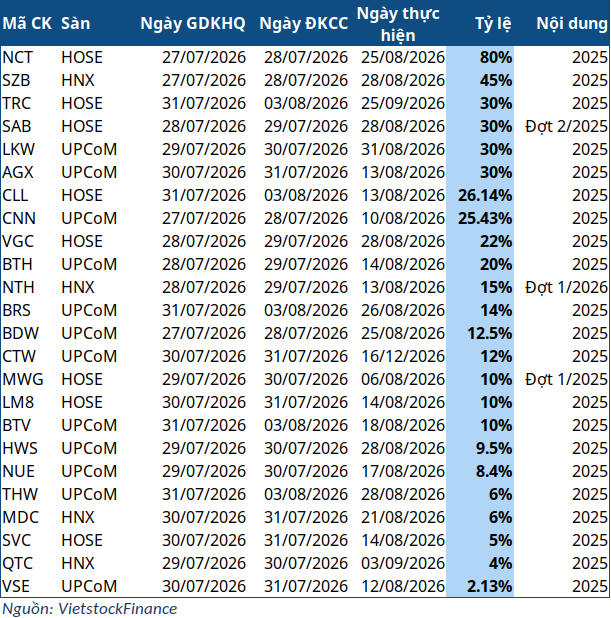
Task: Click the 'Ngày thực hiện' column header
Action: click(x=398, y=24)
